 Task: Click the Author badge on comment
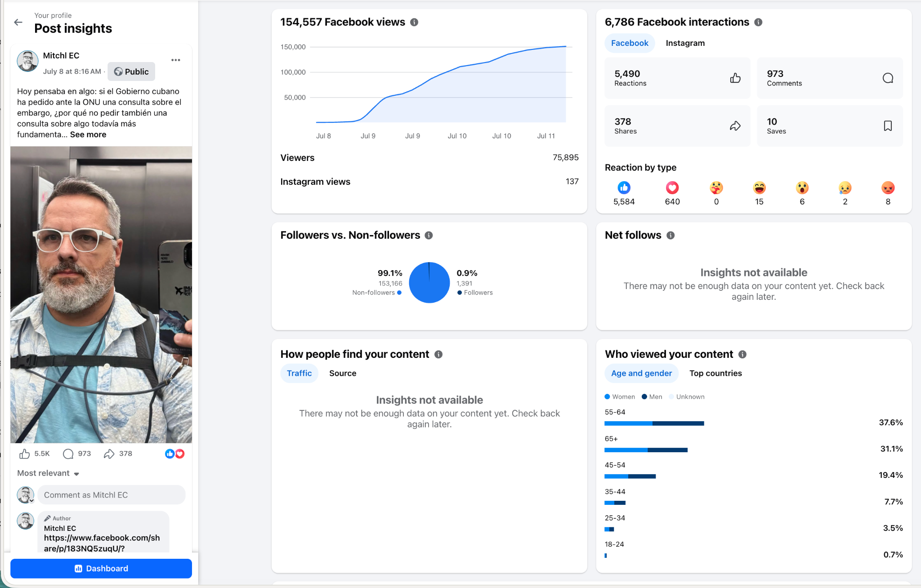click(58, 518)
